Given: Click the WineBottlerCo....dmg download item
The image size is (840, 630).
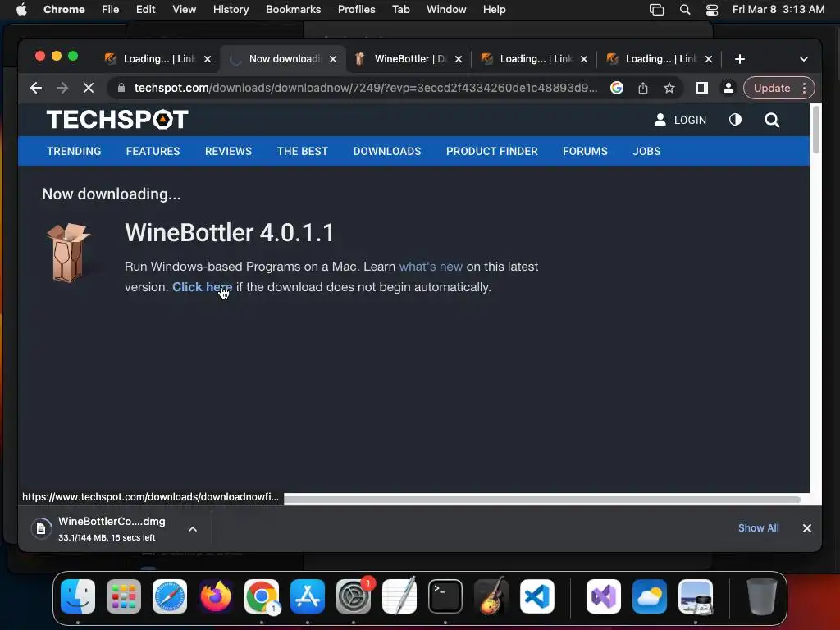Looking at the screenshot, I should click(x=112, y=528).
